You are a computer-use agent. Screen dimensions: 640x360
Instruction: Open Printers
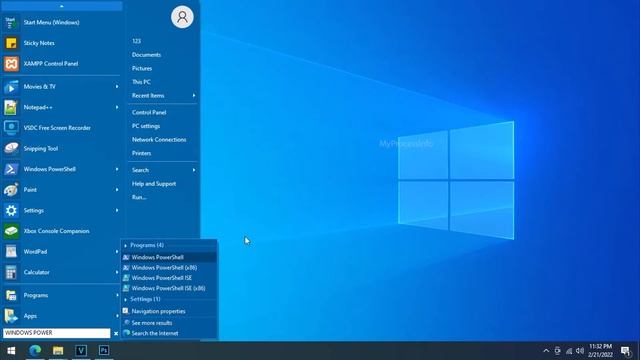pyautogui.click(x=141, y=153)
